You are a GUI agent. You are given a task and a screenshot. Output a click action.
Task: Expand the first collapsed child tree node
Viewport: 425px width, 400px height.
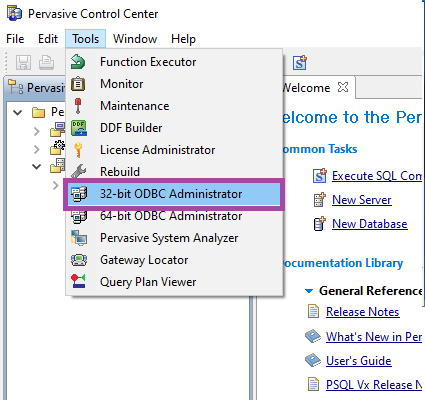coord(37,131)
